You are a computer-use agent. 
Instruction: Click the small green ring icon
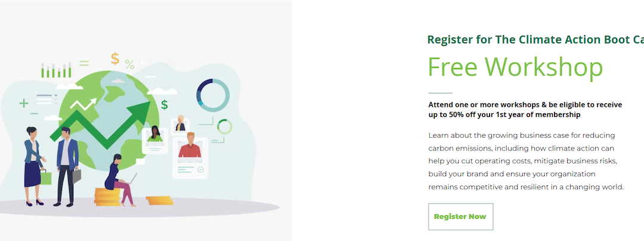click(x=225, y=126)
